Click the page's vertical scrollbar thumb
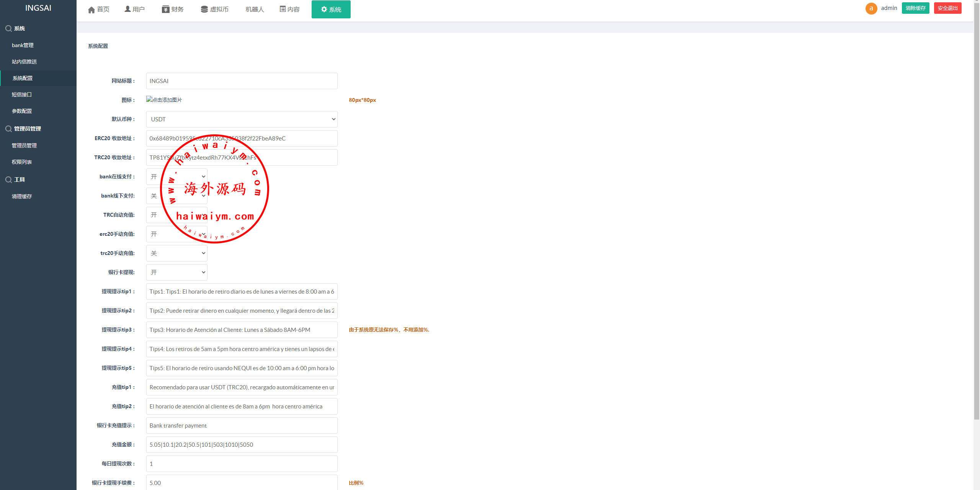 tap(977, 211)
